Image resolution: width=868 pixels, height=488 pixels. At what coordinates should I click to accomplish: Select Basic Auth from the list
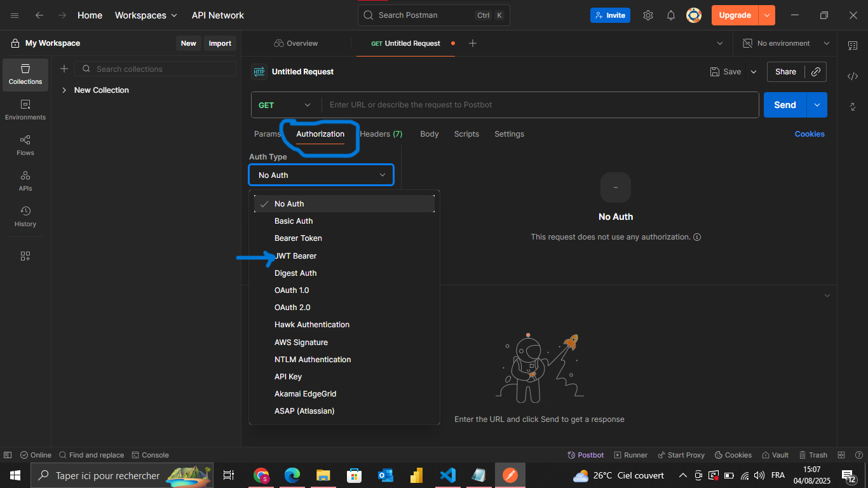[344, 221]
